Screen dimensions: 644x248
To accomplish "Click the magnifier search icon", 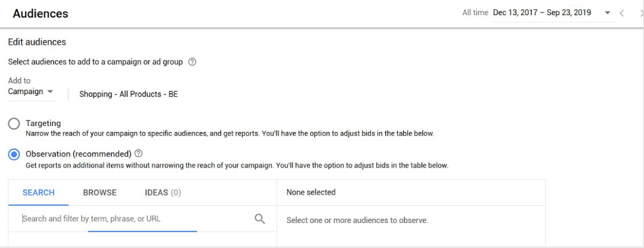I will (259, 218).
